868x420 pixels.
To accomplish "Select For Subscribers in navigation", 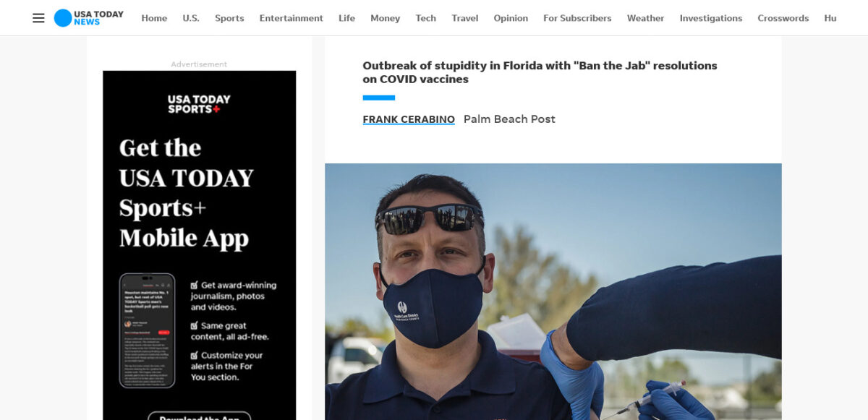I will 577,18.
